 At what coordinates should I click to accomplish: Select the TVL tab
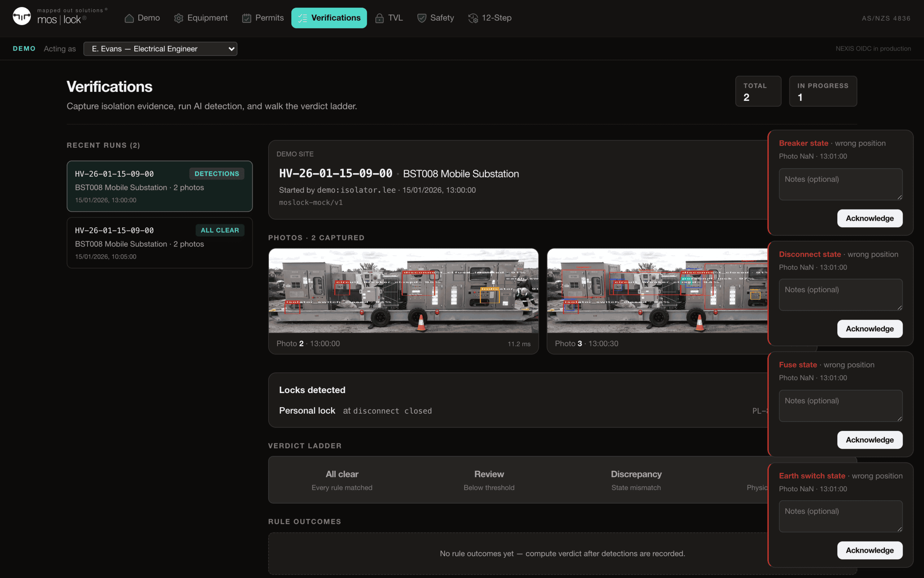(389, 18)
